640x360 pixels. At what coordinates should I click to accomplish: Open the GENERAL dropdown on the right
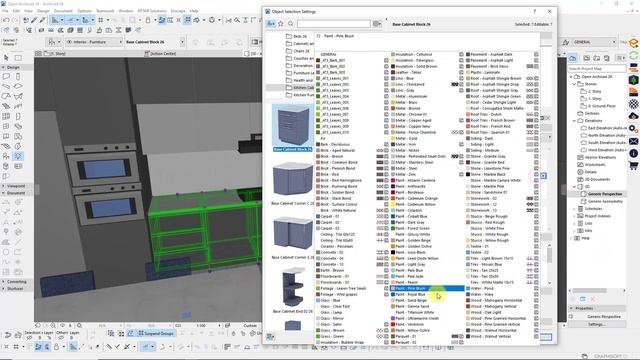594,42
